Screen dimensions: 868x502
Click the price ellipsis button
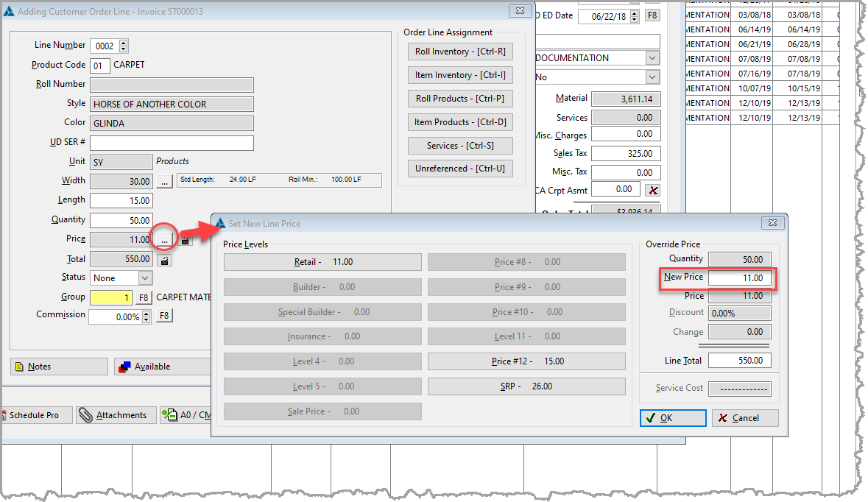pyautogui.click(x=164, y=240)
